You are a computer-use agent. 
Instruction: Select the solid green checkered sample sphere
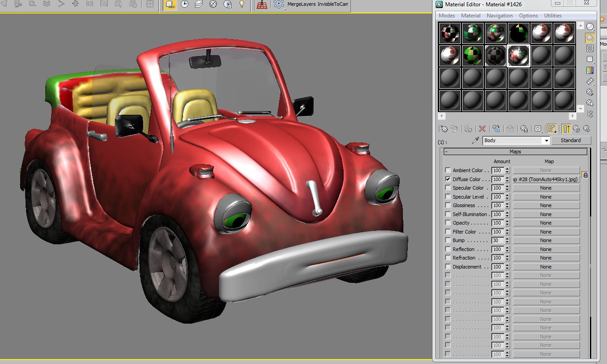coord(473,56)
